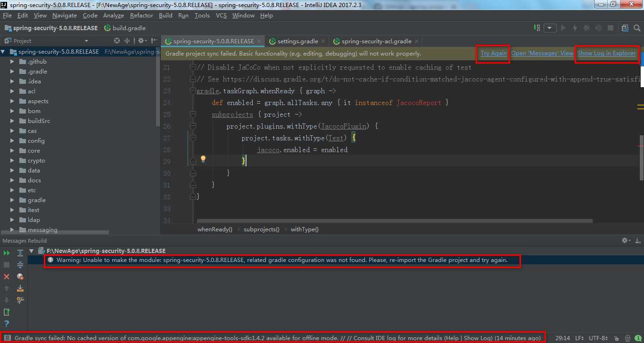Click the intention light bulb in editor
644x343 pixels.
click(x=203, y=159)
